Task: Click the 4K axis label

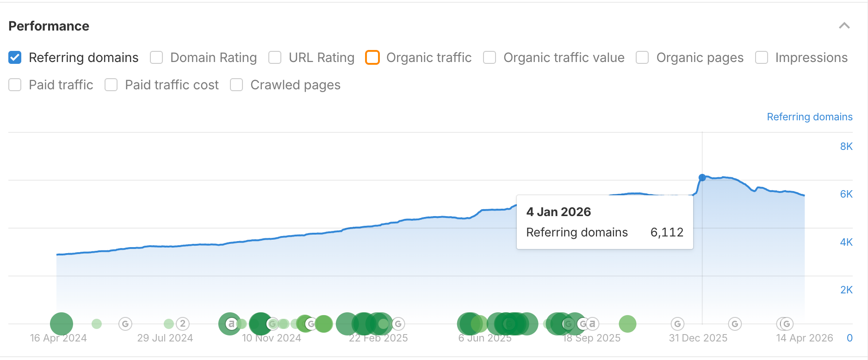Action: (846, 242)
